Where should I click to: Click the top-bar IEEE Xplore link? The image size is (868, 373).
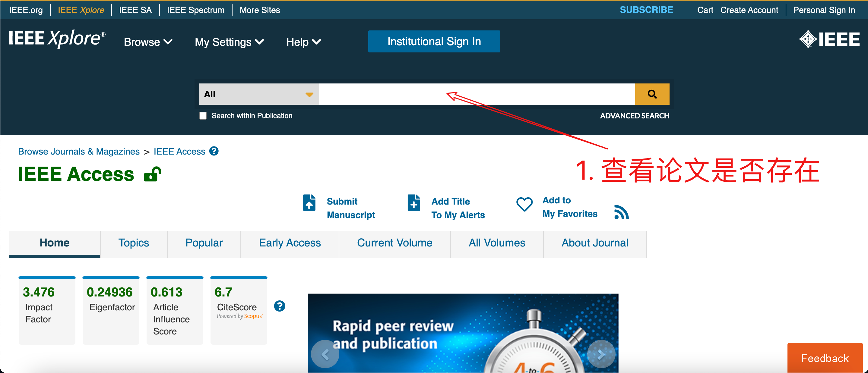(81, 10)
